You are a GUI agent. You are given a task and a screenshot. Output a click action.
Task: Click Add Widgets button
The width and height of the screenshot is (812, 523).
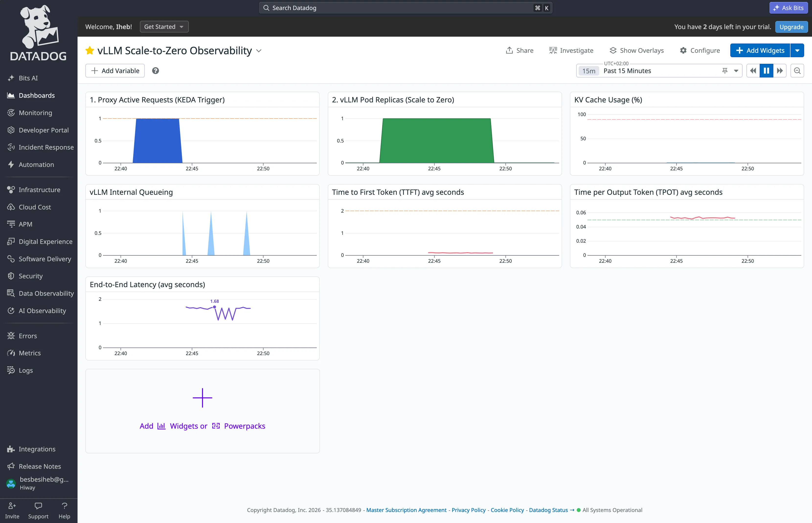760,51
